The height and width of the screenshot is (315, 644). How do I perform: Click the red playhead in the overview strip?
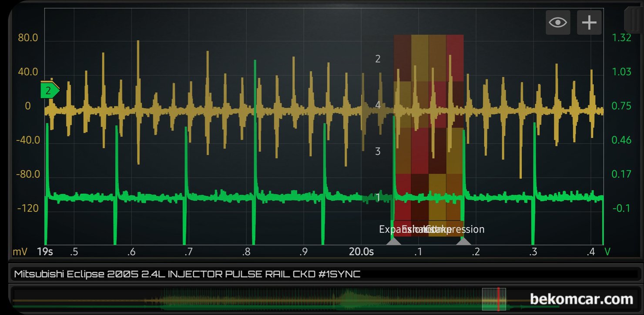[x=498, y=299]
